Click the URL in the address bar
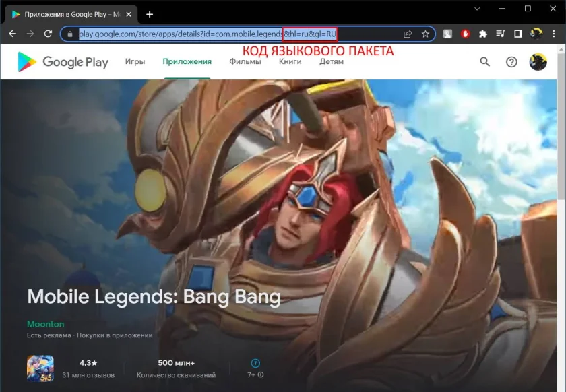This screenshot has width=566, height=392. [208, 34]
